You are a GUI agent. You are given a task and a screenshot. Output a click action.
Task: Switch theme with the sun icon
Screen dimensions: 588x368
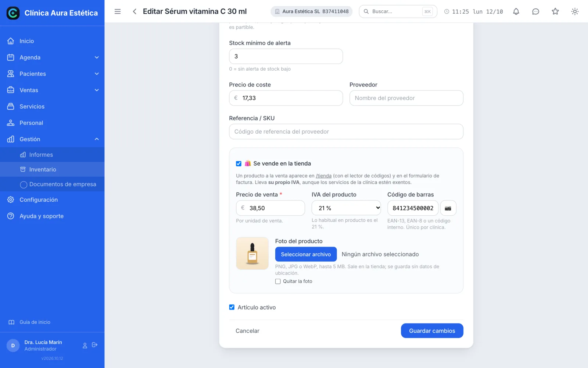point(575,11)
